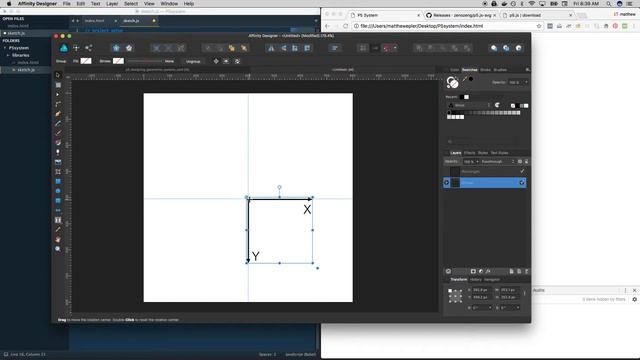Click the stroke width slider in context toolbar
This screenshot has height=360, width=640.
(144, 61)
